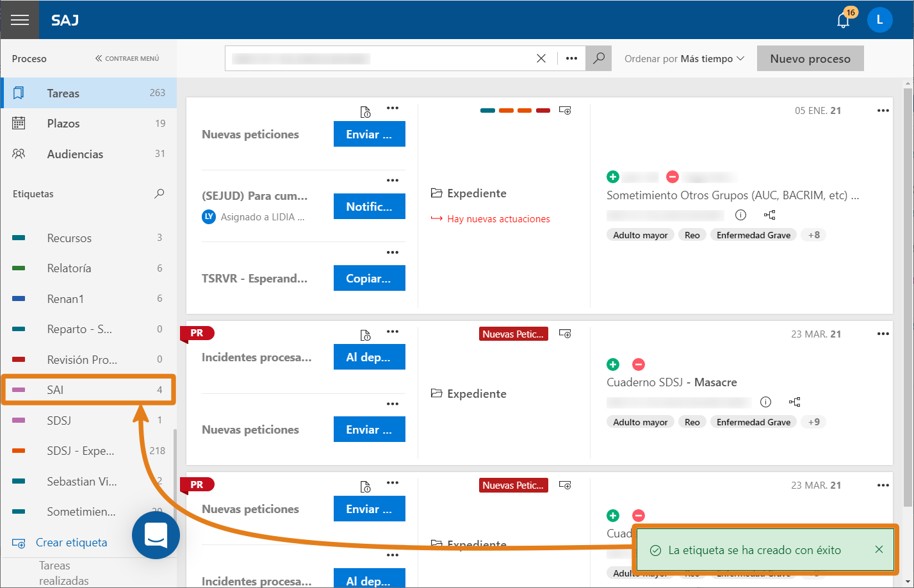The width and height of the screenshot is (914, 588).
Task: Expand the +9 more tags chip
Action: click(813, 422)
